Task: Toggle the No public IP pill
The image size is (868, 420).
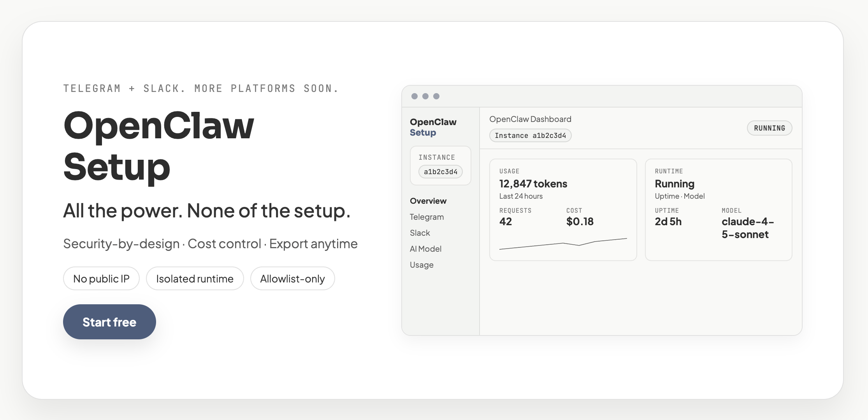Action: coord(101,278)
